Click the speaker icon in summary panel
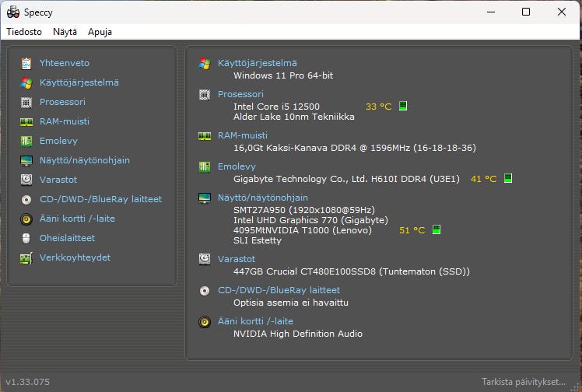This screenshot has width=582, height=392. click(205, 321)
